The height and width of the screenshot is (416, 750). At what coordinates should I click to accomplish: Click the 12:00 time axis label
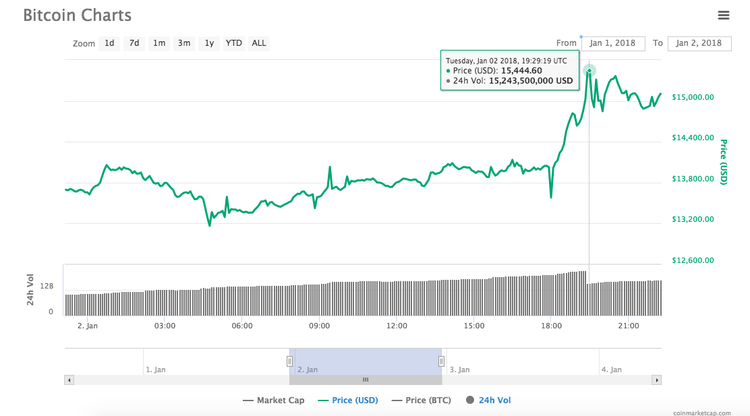397,326
